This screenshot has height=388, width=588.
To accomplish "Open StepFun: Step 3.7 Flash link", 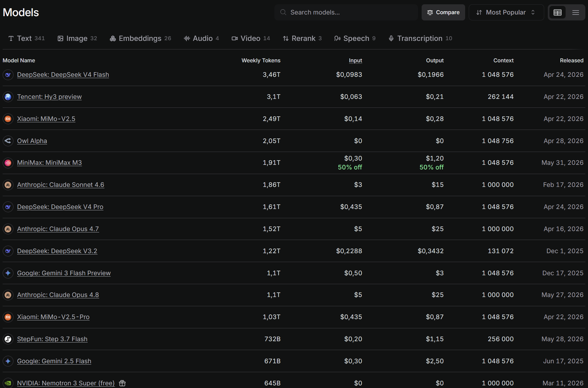I will point(52,339).
